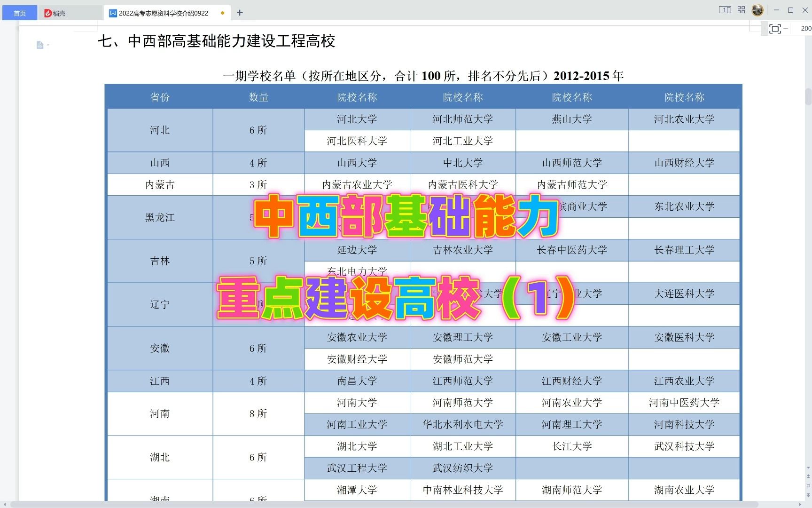Click the 江西财经大学 cell
Viewport: 812px width, 508px height.
point(572,381)
